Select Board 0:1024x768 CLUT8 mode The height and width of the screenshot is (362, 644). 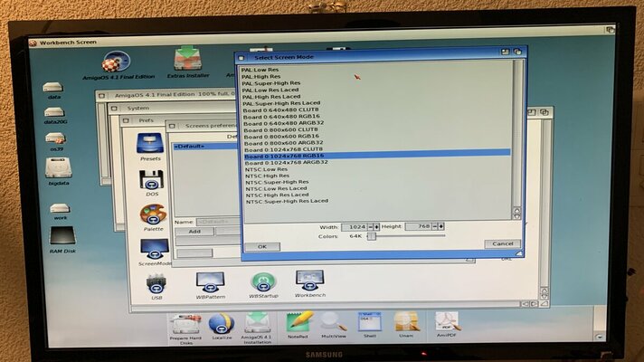(283, 149)
